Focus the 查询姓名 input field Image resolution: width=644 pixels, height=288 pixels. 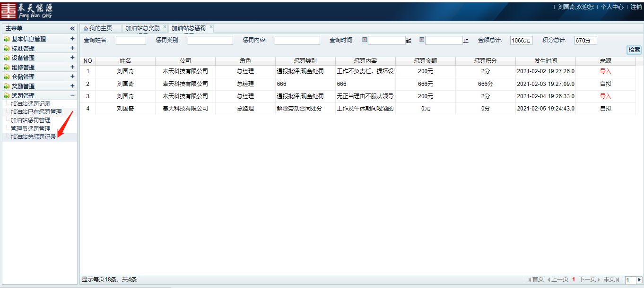tap(131, 41)
